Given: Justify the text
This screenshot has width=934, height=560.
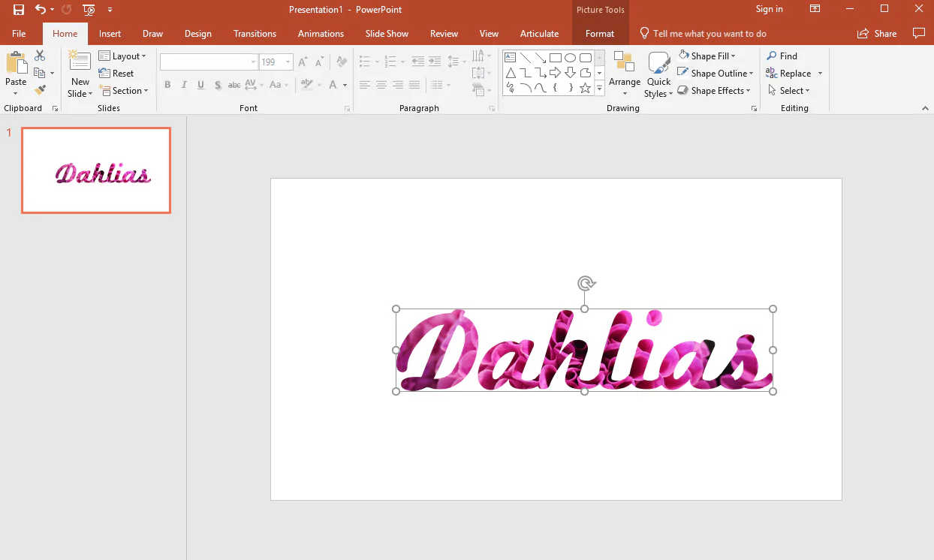Looking at the screenshot, I should [x=414, y=85].
